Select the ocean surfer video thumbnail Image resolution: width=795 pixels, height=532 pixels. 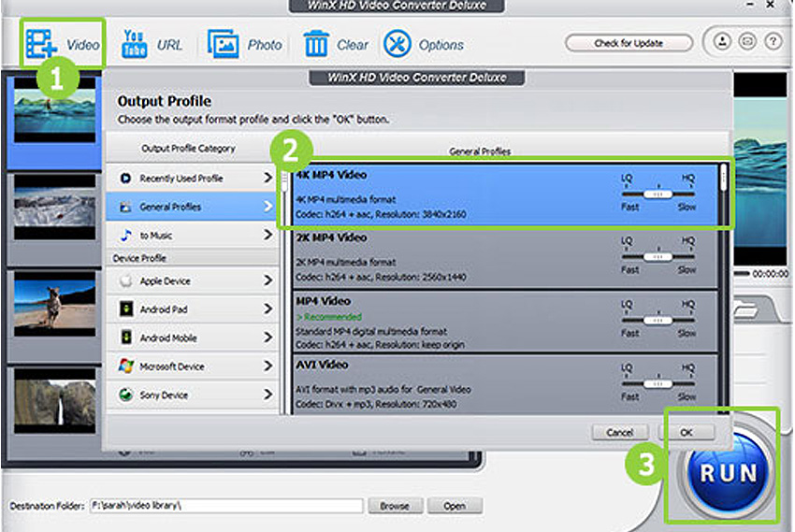coord(54,110)
